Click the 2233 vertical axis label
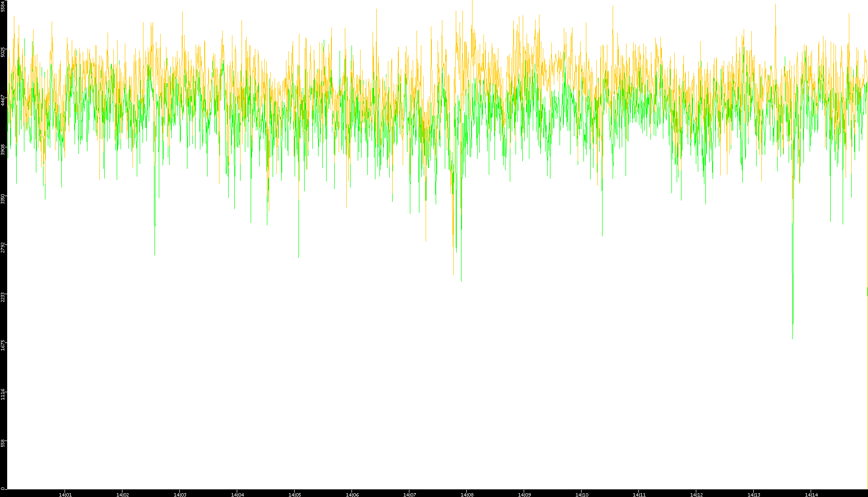 [3, 296]
